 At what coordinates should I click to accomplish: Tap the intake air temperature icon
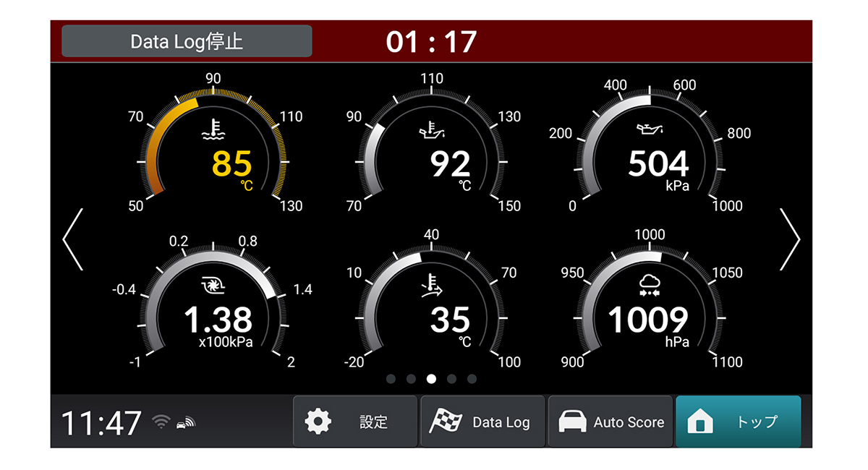(432, 286)
